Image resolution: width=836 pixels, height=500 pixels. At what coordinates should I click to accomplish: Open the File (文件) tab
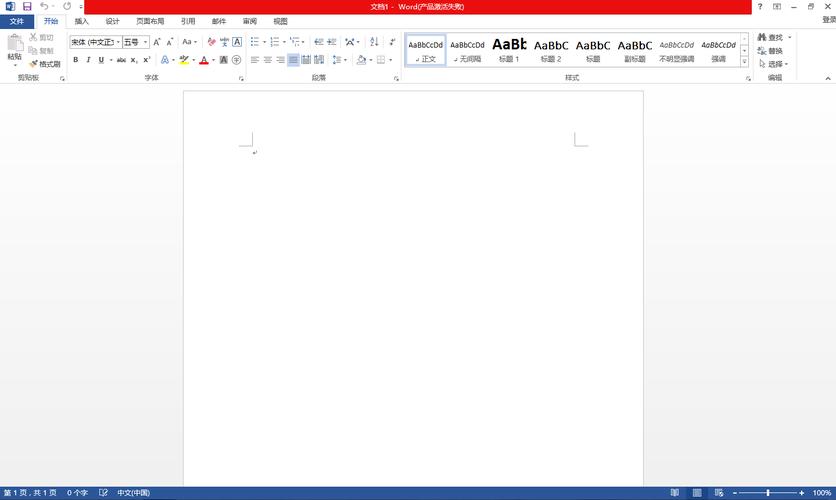pos(17,21)
